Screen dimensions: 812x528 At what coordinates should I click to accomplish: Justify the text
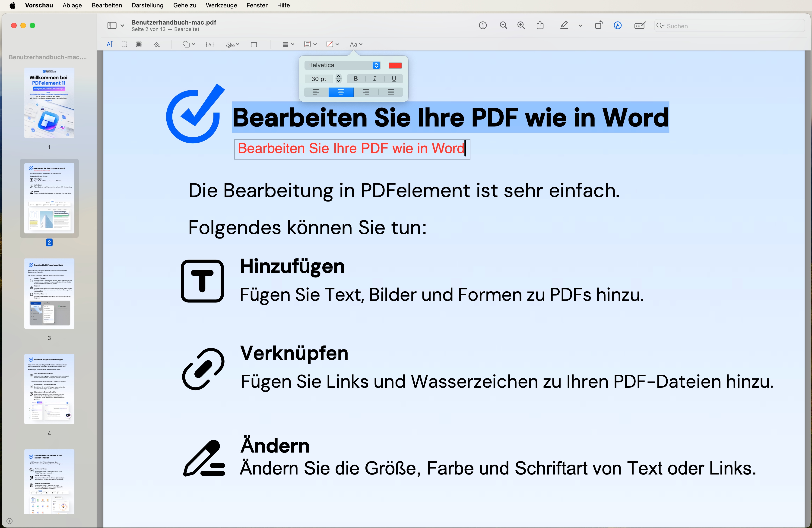coord(391,92)
